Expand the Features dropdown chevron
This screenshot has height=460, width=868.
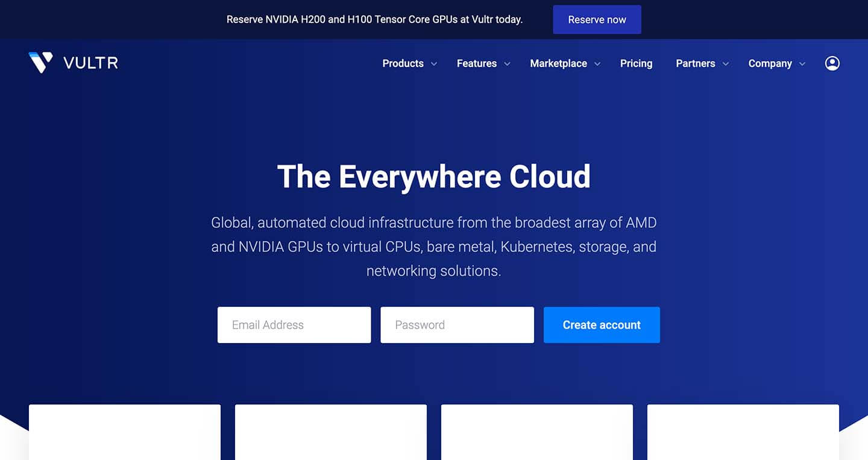point(507,64)
